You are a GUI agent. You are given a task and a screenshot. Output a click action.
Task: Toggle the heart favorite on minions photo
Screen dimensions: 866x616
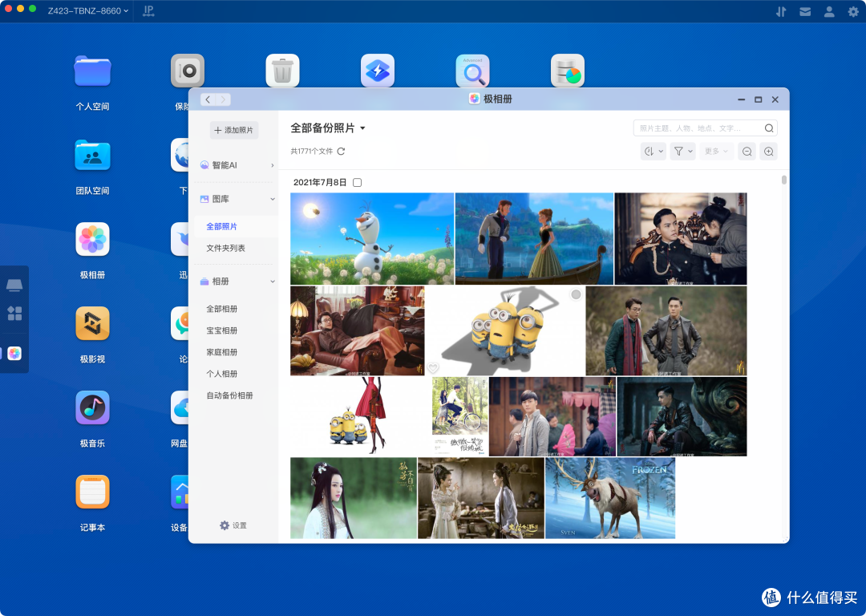click(433, 367)
